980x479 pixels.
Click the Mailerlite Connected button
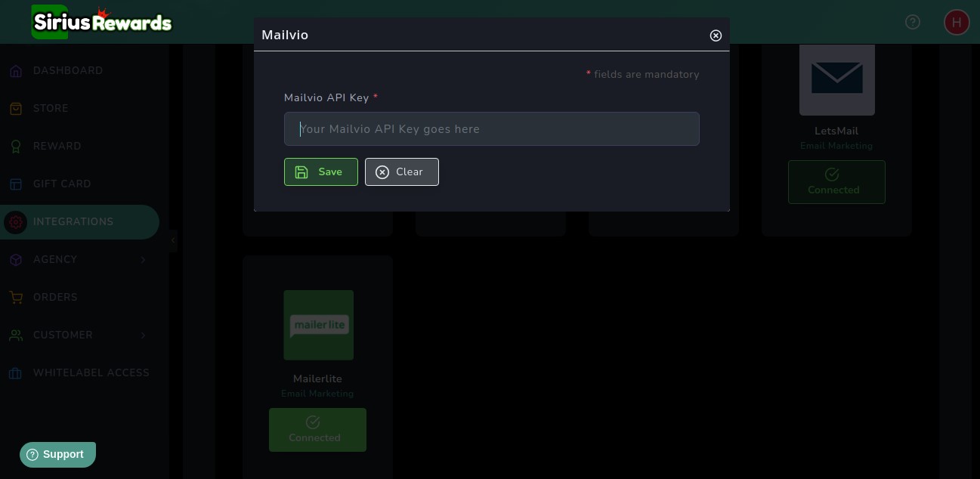coord(317,430)
